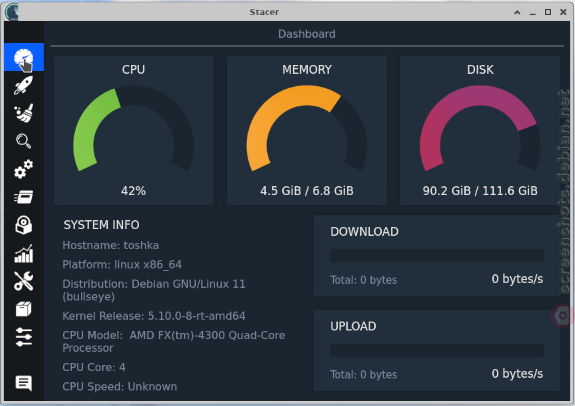Click the Memory usage gauge

coord(307,129)
